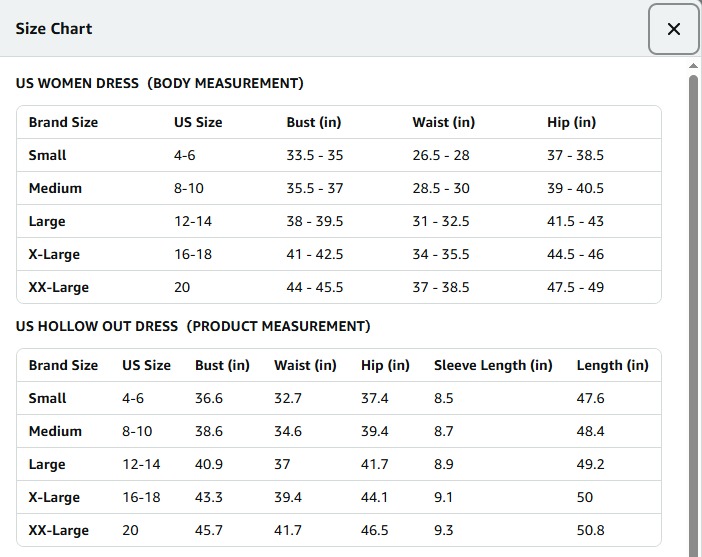Click the 44 - 45.5 bust measurement
Screen dimensions: 702x557
[x=314, y=287]
